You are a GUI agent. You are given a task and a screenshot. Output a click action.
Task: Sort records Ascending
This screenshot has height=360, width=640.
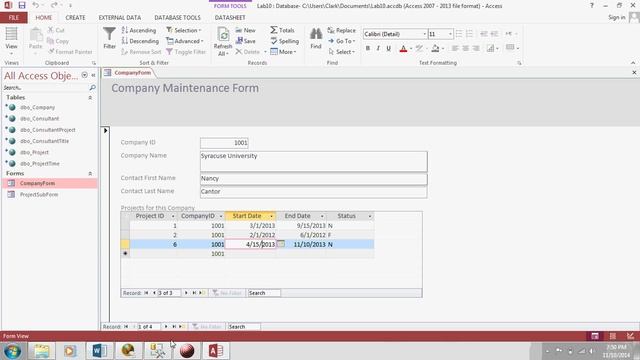139,30
